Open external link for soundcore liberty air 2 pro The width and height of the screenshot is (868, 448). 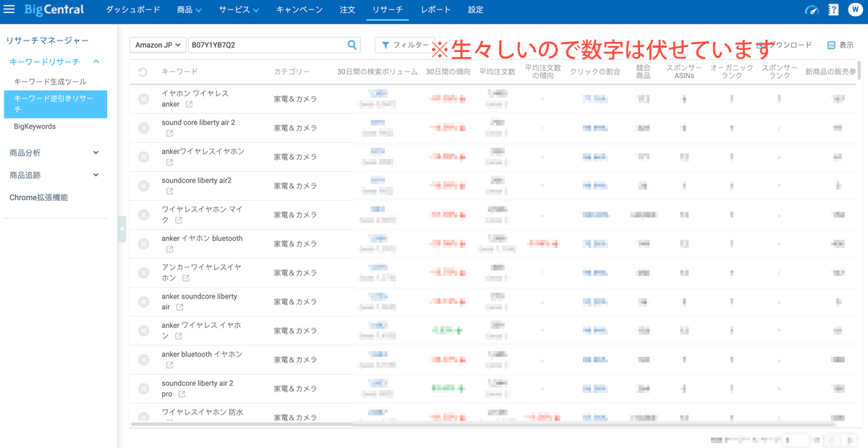(x=182, y=394)
